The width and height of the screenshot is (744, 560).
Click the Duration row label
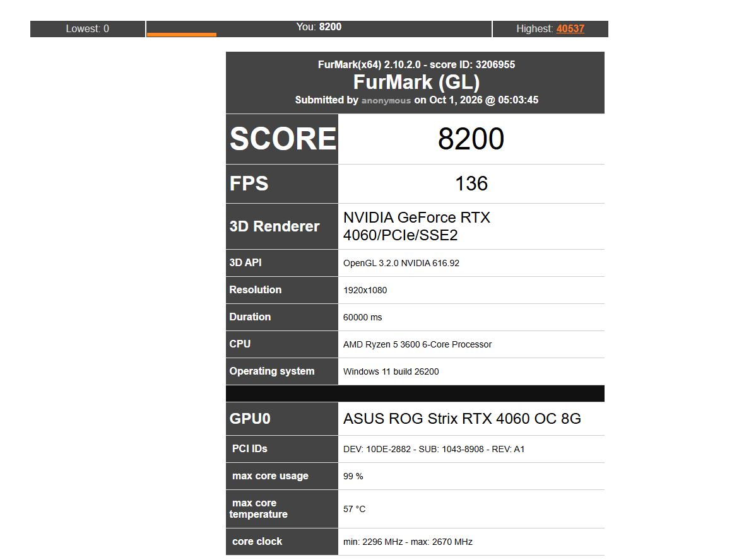click(x=250, y=317)
